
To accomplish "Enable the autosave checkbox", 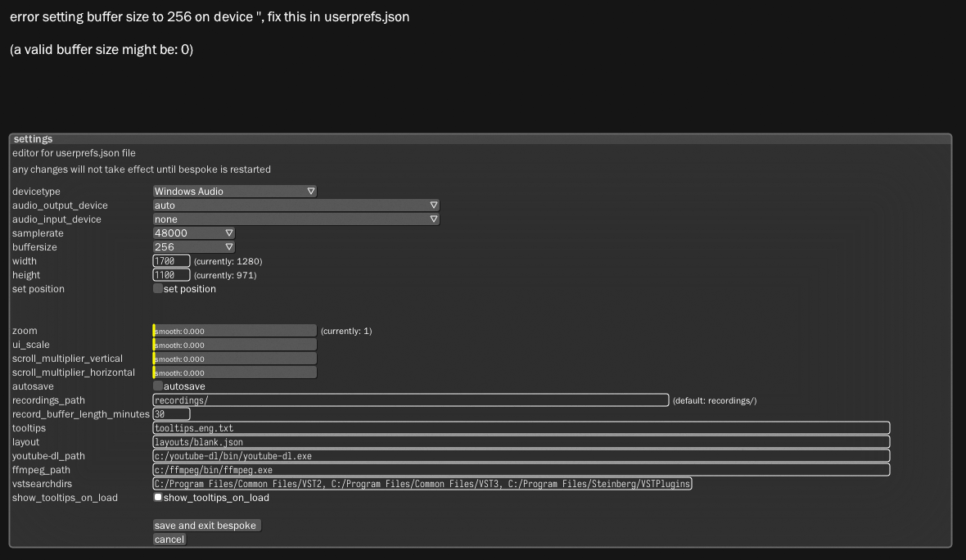I will tap(157, 386).
